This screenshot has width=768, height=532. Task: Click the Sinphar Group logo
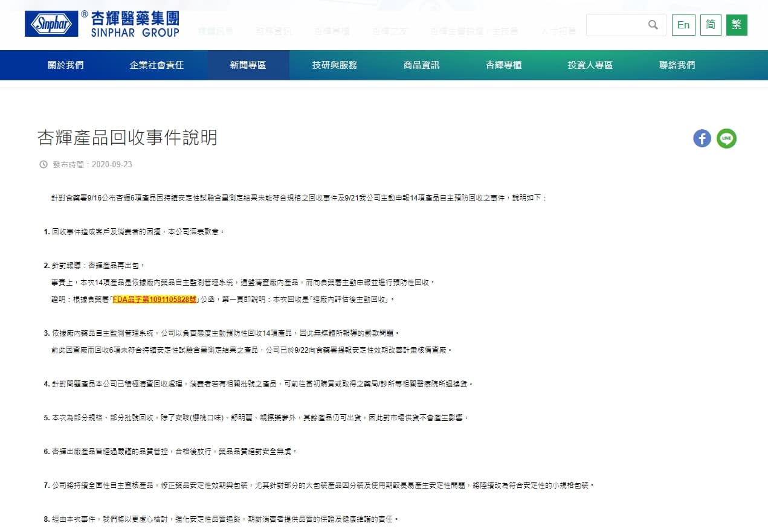tap(102, 24)
